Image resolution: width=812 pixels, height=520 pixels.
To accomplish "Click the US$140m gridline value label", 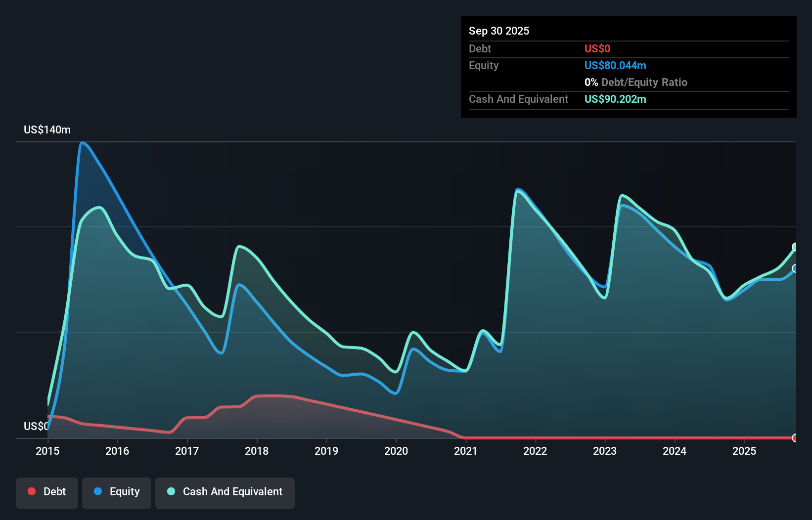I will coord(47,130).
